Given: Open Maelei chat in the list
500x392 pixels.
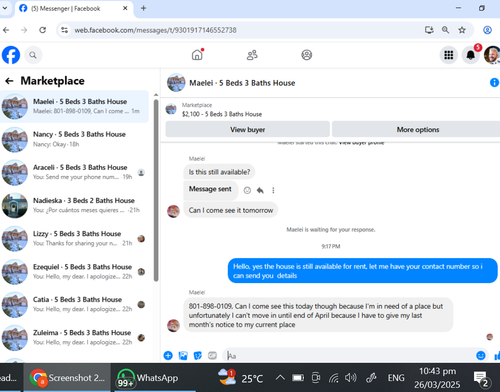Looking at the screenshot, I should tap(74, 106).
